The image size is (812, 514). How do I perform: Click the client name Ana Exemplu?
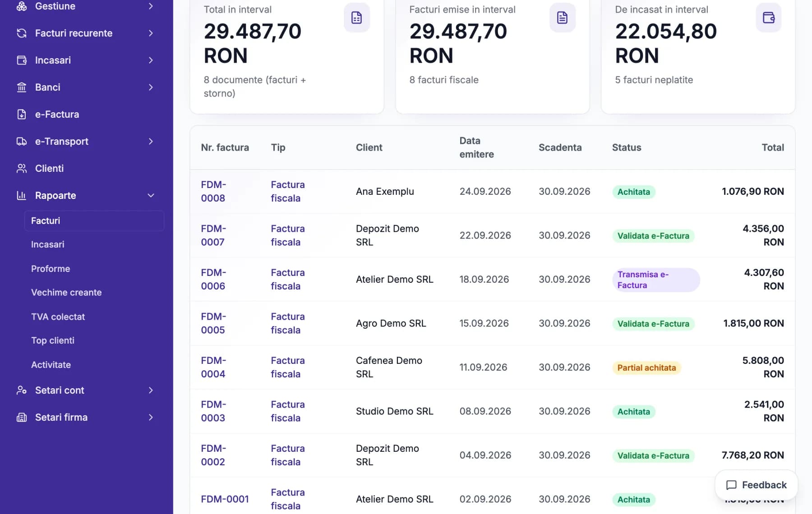(x=385, y=192)
